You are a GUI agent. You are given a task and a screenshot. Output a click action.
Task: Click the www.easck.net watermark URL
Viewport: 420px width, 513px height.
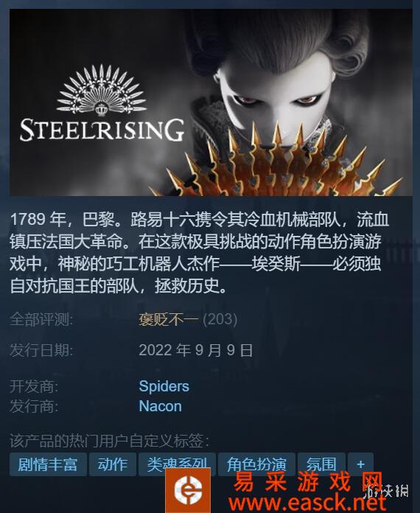307,503
